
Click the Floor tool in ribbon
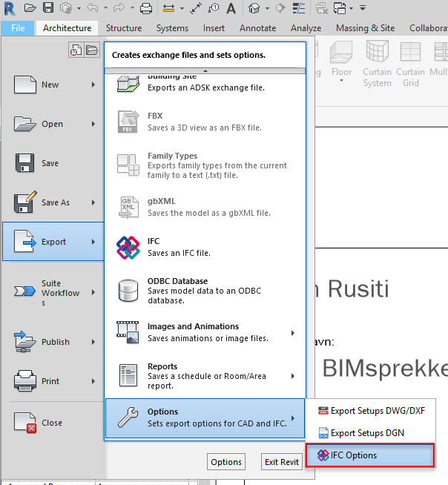[341, 59]
